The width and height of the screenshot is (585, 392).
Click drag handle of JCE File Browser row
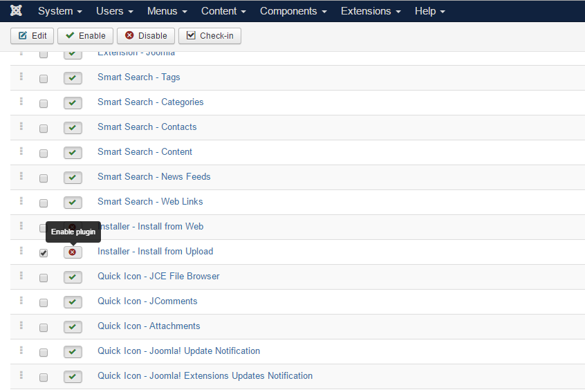pyautogui.click(x=21, y=275)
